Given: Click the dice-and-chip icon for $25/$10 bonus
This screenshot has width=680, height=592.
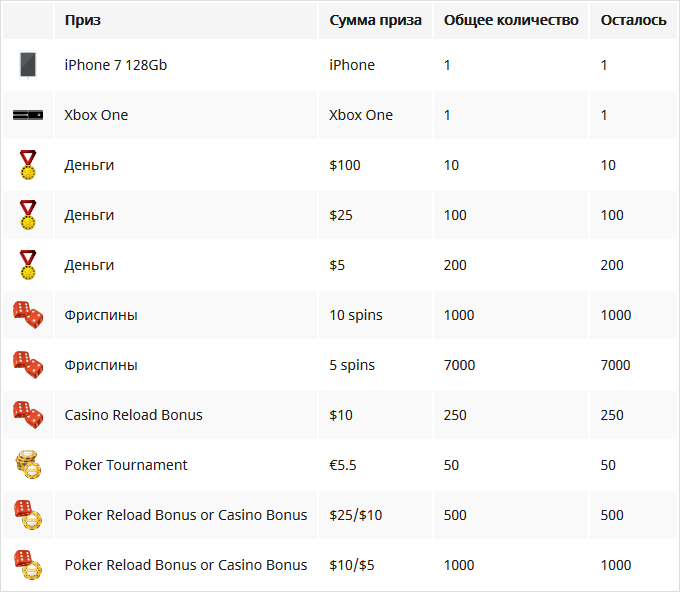Looking at the screenshot, I should pyautogui.click(x=28, y=515).
